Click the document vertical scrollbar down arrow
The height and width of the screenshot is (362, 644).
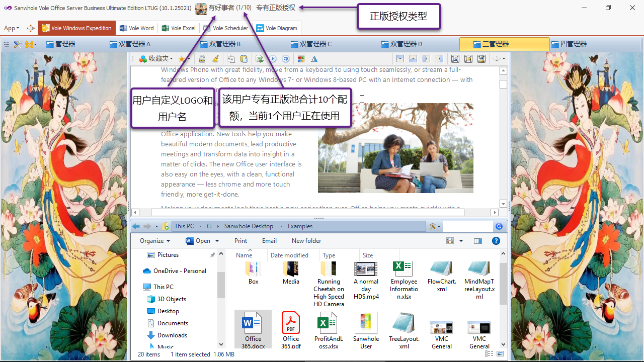pos(503,204)
